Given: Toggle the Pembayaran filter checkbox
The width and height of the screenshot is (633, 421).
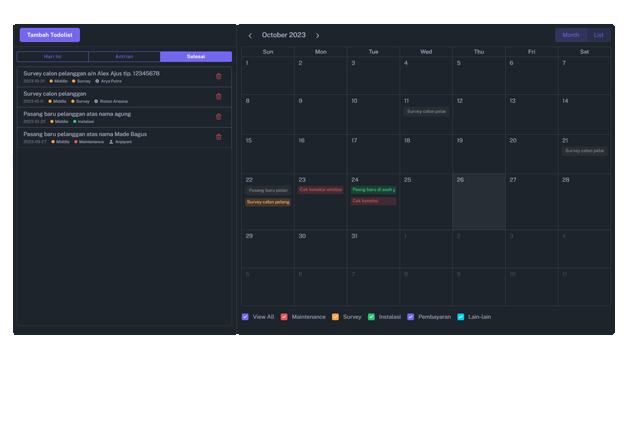Looking at the screenshot, I should pyautogui.click(x=411, y=317).
